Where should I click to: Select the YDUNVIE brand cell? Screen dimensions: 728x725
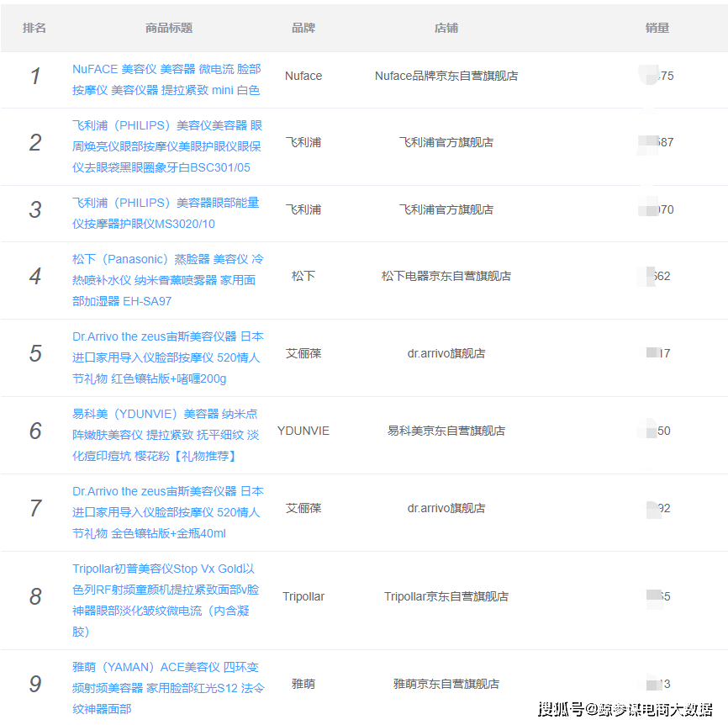(303, 431)
